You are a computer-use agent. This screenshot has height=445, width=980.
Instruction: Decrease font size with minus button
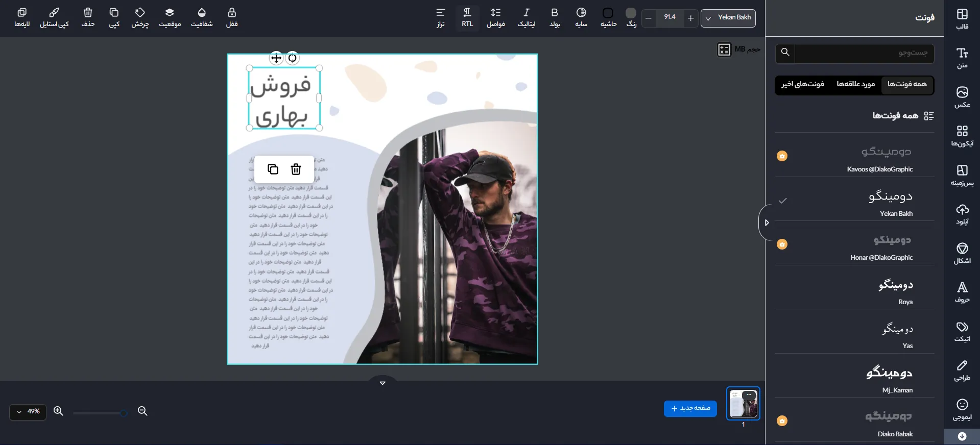tap(649, 18)
